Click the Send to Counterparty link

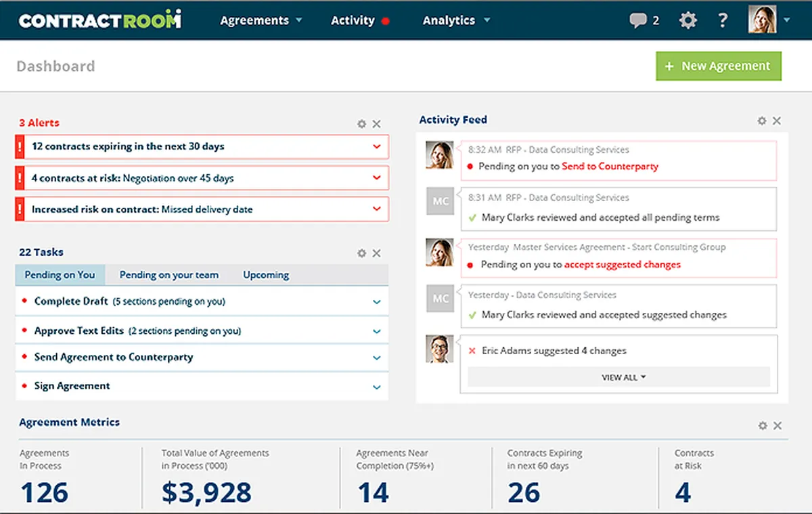(x=610, y=166)
